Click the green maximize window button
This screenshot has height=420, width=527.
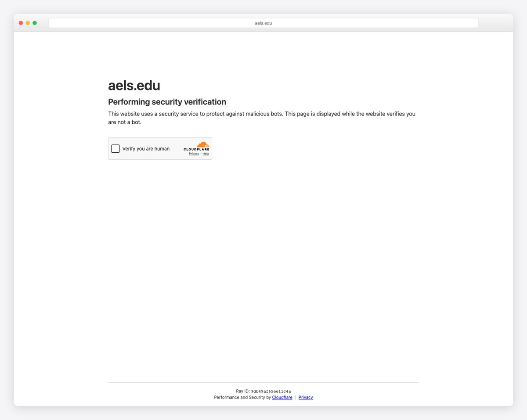click(35, 23)
